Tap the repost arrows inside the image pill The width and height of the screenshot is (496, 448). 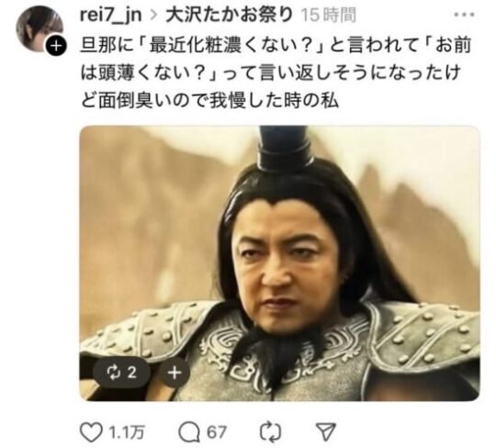click(112, 373)
